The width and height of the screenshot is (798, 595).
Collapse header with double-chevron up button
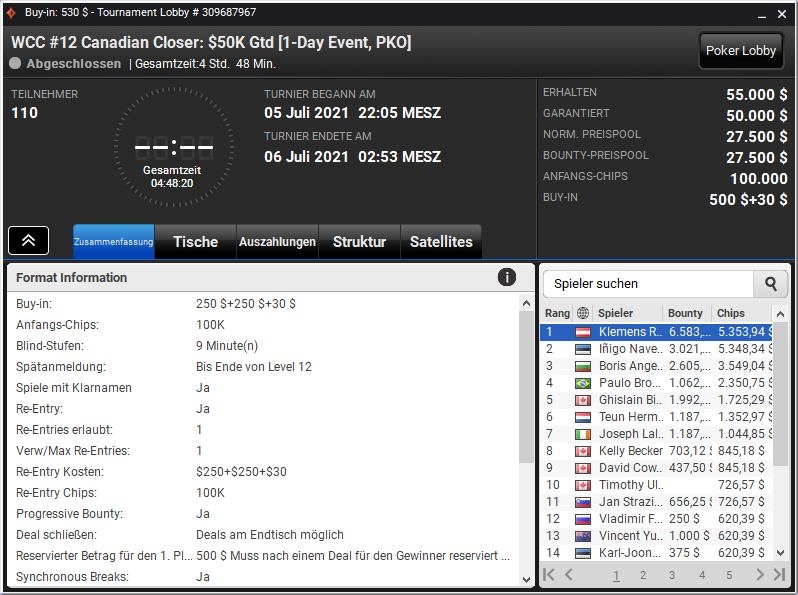(x=28, y=241)
